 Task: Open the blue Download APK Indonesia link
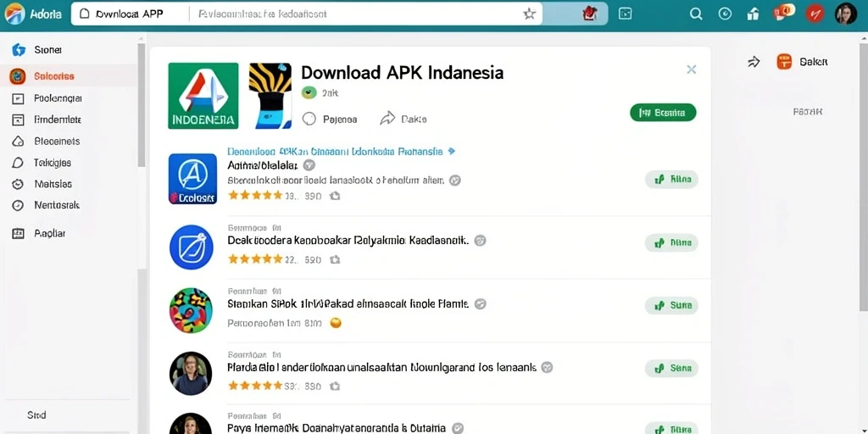click(341, 151)
